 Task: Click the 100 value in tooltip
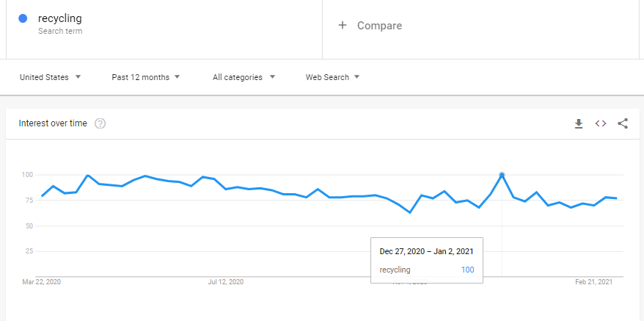coord(467,270)
